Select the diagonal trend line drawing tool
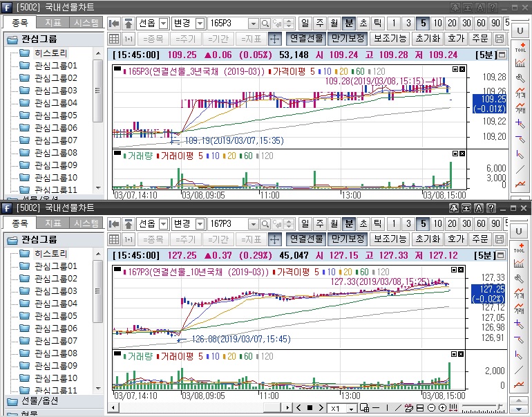The width and height of the screenshot is (532, 417). 520,169
